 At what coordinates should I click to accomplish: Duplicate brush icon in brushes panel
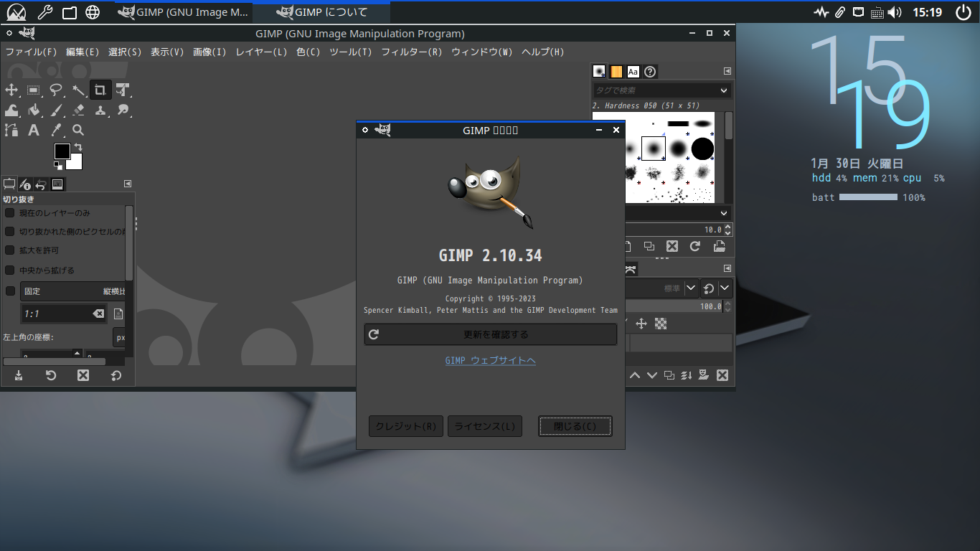click(x=649, y=246)
